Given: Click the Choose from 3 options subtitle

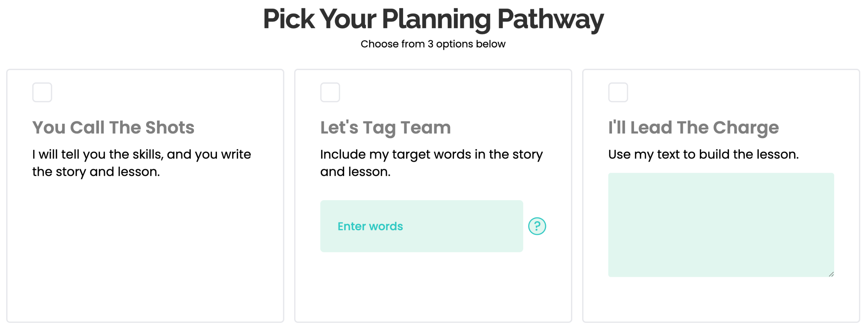Looking at the screenshot, I should point(433,44).
